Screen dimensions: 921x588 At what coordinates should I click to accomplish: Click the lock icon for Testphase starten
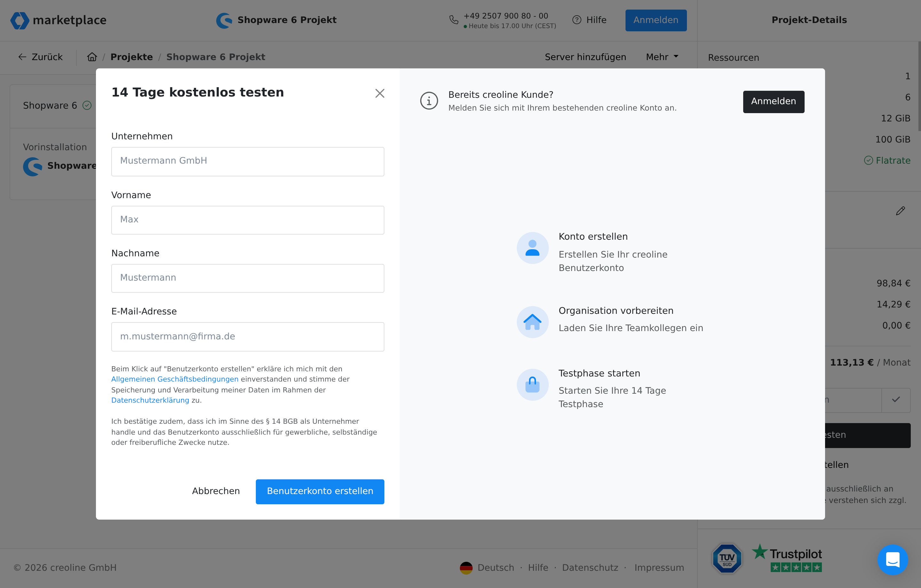coord(532,385)
